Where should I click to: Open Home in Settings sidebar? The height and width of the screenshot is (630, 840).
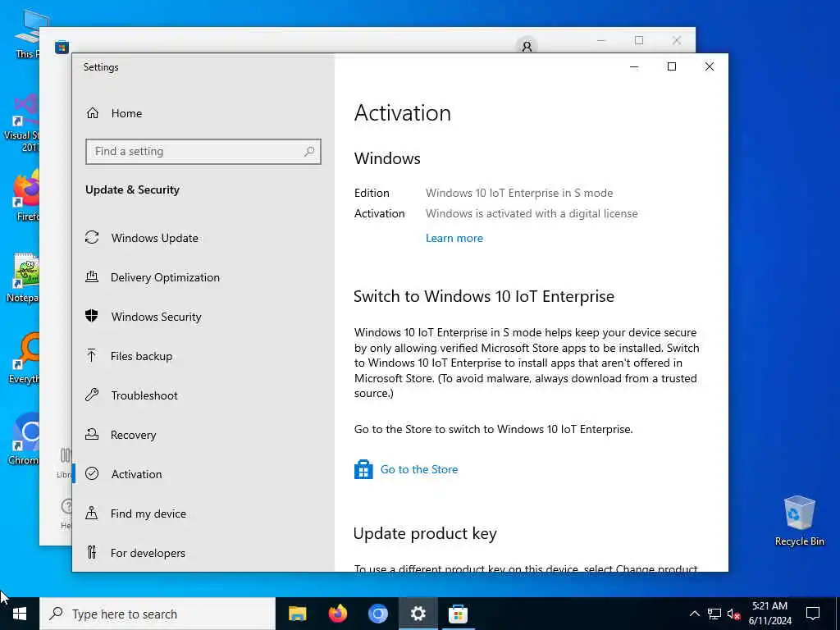pos(203,113)
